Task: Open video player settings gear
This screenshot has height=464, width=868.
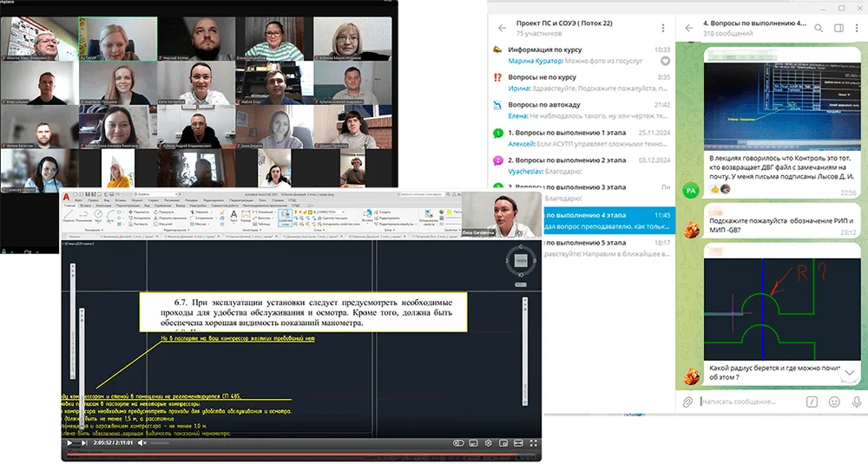Action: [488, 443]
